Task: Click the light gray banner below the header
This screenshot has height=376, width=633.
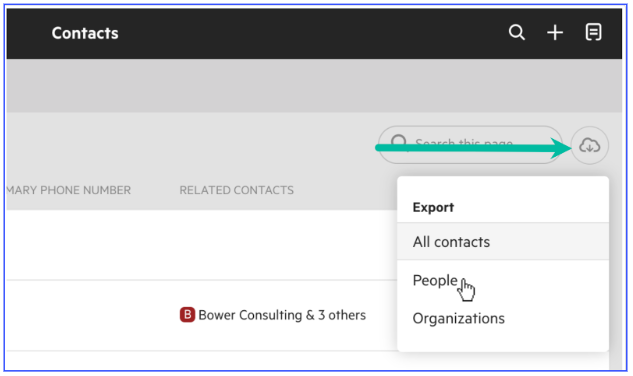Action: pyautogui.click(x=314, y=85)
